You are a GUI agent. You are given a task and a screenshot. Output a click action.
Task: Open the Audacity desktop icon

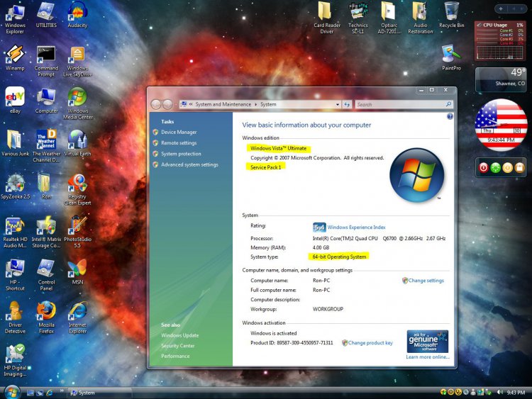(77, 16)
